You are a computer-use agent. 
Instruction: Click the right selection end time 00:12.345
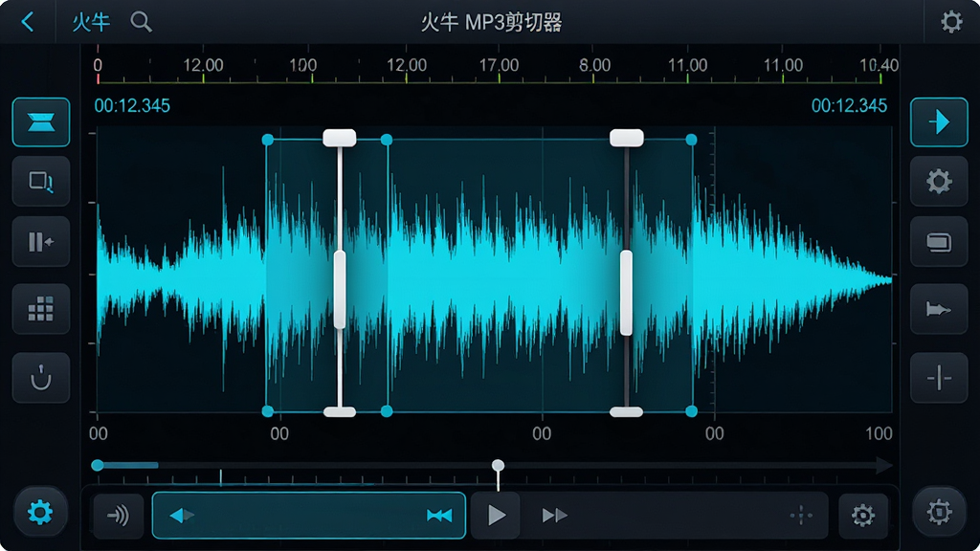click(x=849, y=105)
